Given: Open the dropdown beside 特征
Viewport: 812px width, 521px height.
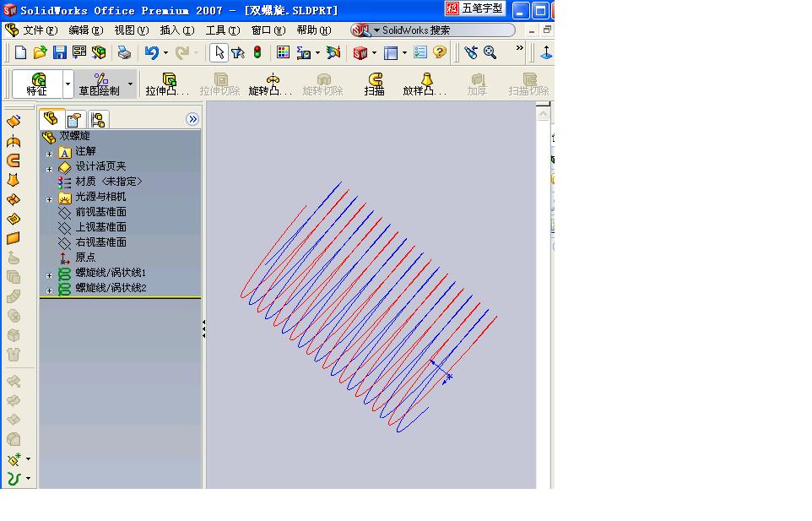Looking at the screenshot, I should tap(68, 84).
